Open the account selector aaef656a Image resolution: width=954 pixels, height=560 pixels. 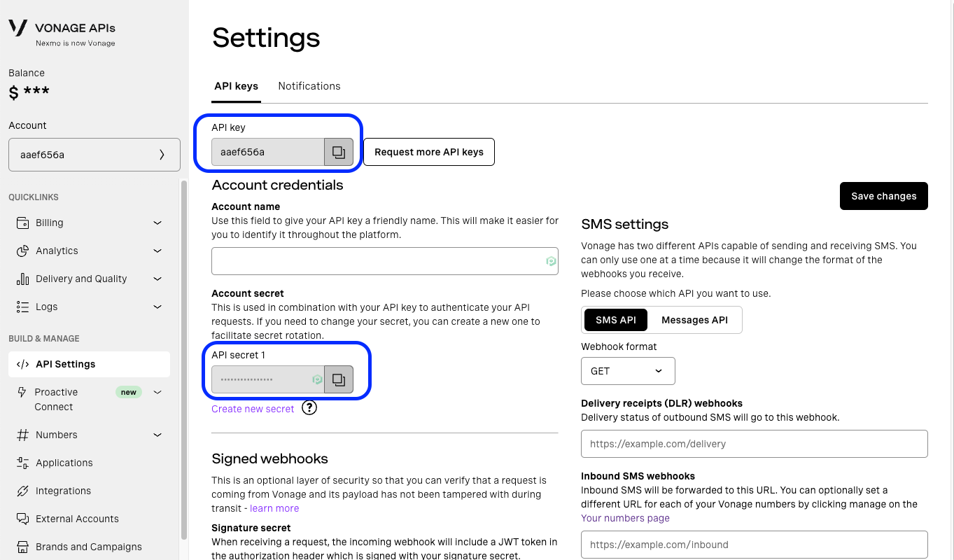[x=94, y=155]
